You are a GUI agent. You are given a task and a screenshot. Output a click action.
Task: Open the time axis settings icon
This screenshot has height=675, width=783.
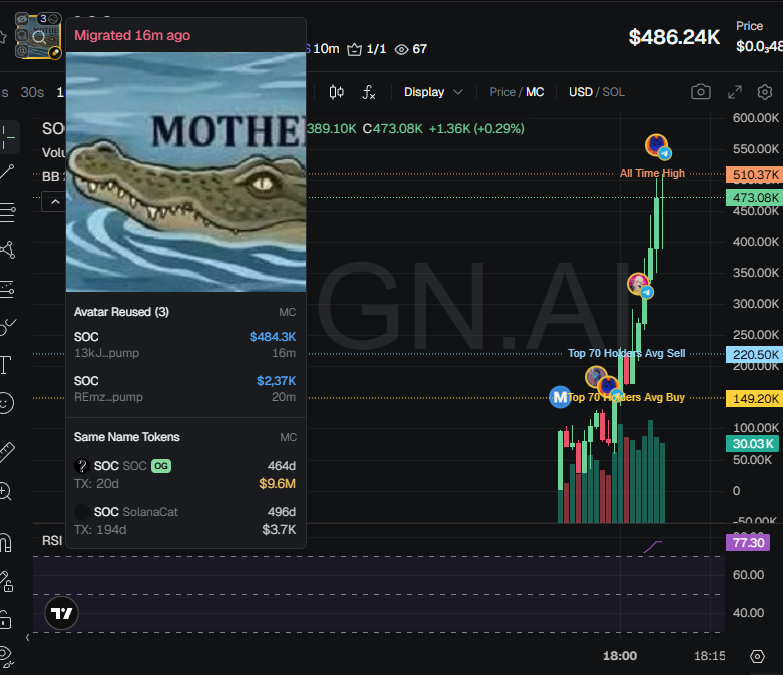coord(758,657)
